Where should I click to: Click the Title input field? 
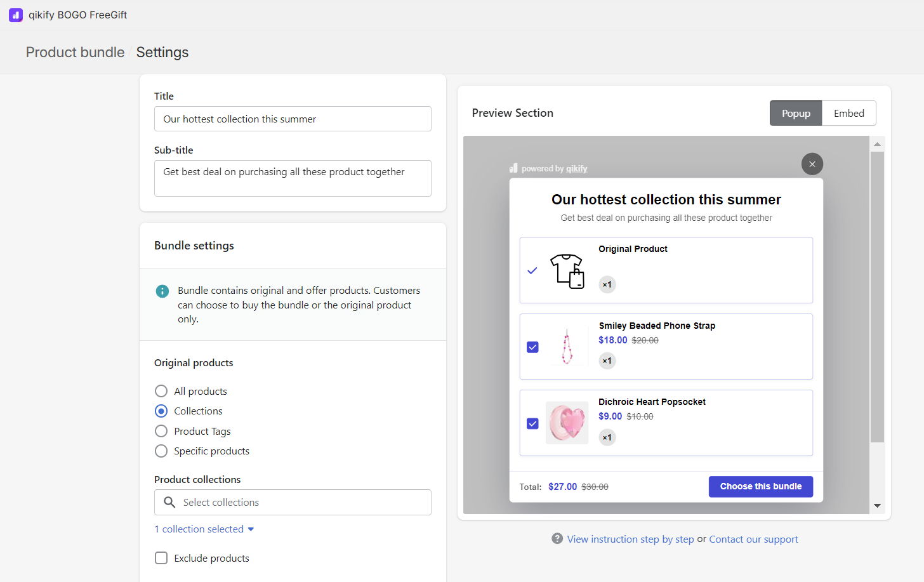(293, 119)
